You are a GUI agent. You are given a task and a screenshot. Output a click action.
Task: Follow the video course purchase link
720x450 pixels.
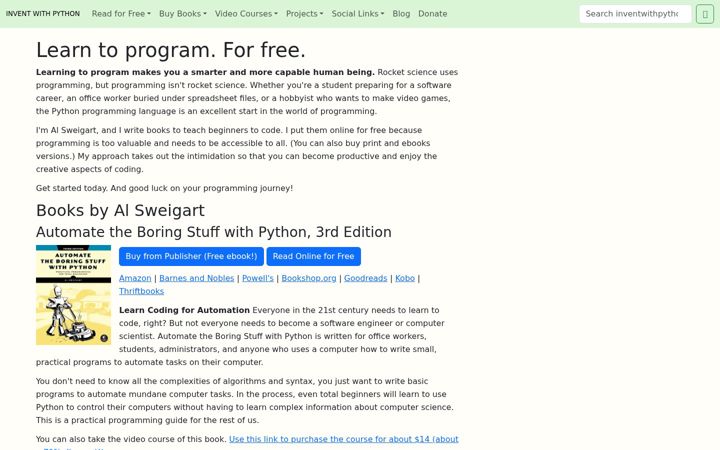(x=343, y=439)
